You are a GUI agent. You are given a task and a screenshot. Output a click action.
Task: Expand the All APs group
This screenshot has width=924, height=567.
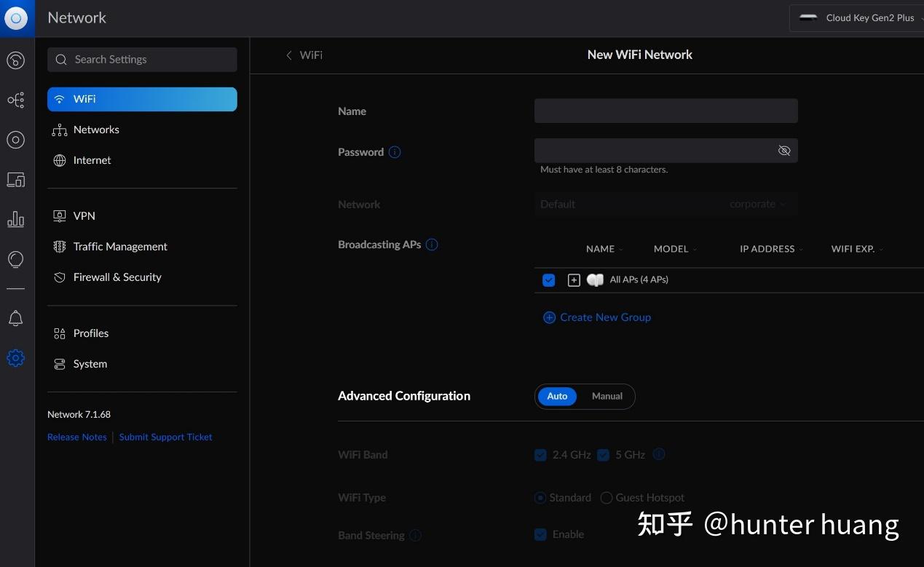574,279
